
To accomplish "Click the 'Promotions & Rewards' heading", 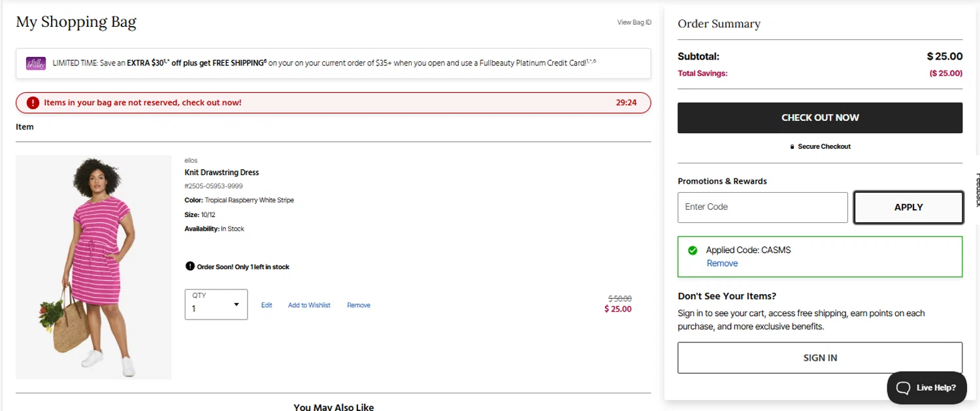I will [722, 181].
